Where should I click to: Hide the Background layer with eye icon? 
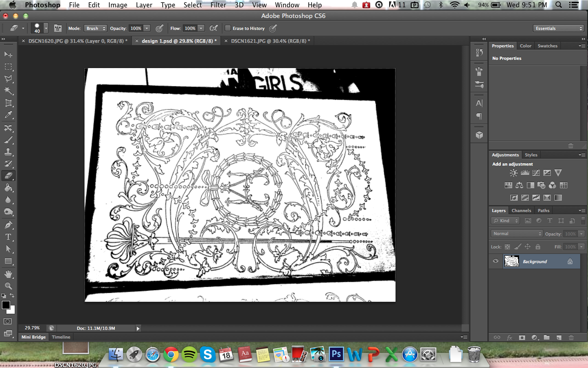coord(496,261)
